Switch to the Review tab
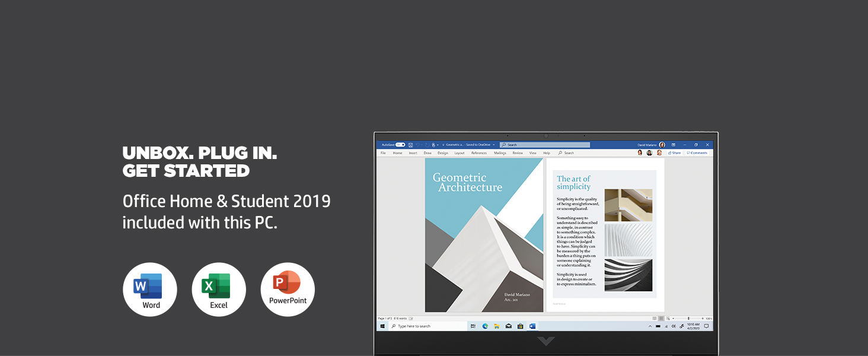 point(518,153)
